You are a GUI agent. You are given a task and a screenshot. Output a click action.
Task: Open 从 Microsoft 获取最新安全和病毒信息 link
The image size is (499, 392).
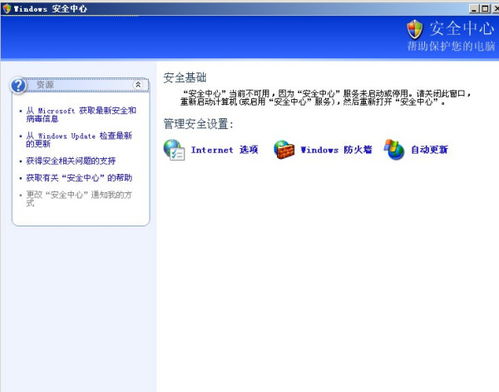[x=81, y=114]
